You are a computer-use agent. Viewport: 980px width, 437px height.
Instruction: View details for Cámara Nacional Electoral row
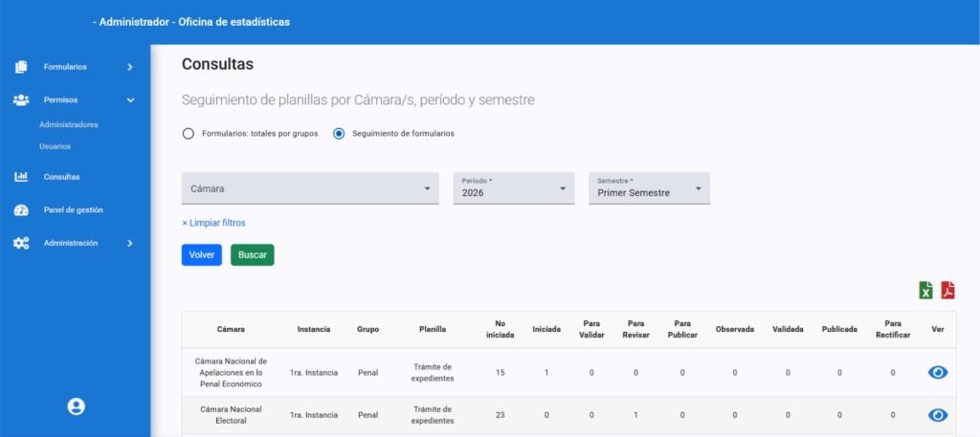pyautogui.click(x=938, y=415)
